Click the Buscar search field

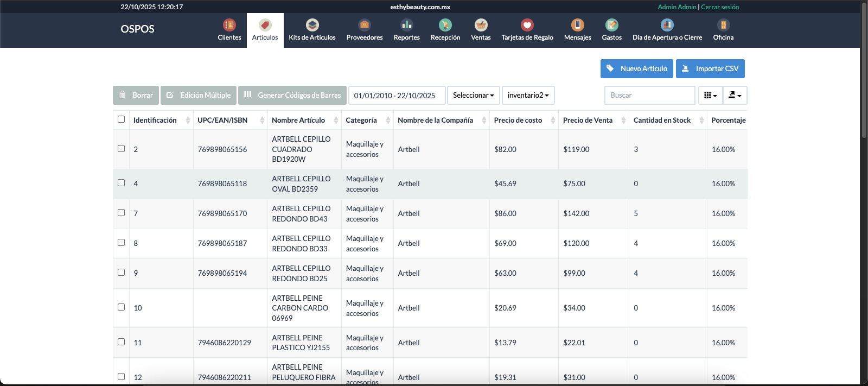point(649,96)
